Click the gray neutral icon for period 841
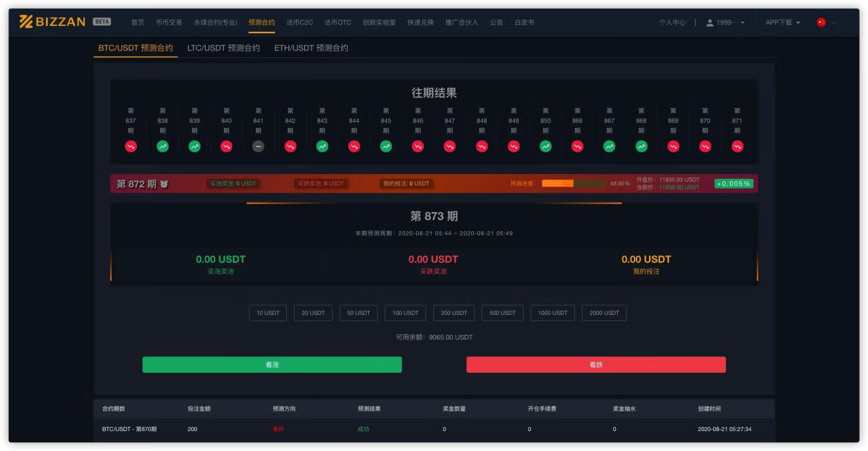 tap(258, 146)
